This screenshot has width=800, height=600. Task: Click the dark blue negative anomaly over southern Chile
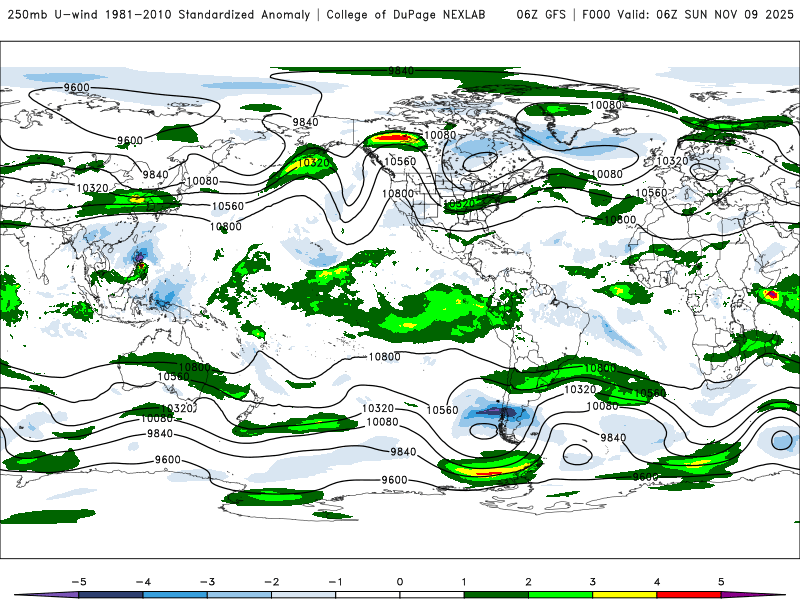point(496,411)
